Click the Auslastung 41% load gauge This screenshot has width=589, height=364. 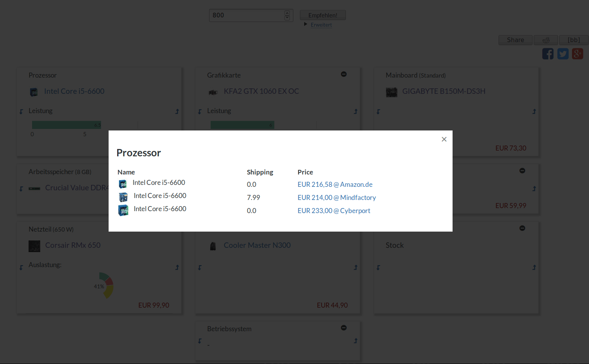[x=104, y=286]
